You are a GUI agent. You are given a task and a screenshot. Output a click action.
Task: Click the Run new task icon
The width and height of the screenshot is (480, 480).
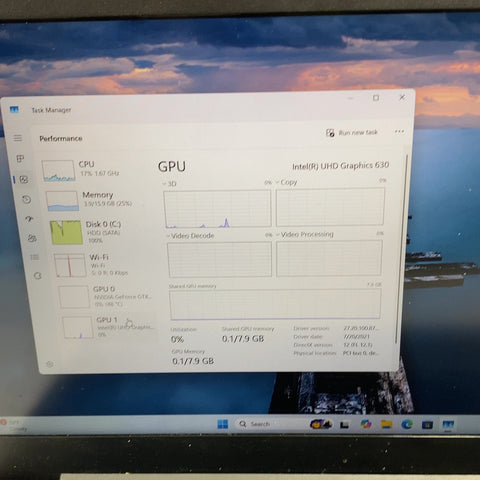[x=330, y=133]
